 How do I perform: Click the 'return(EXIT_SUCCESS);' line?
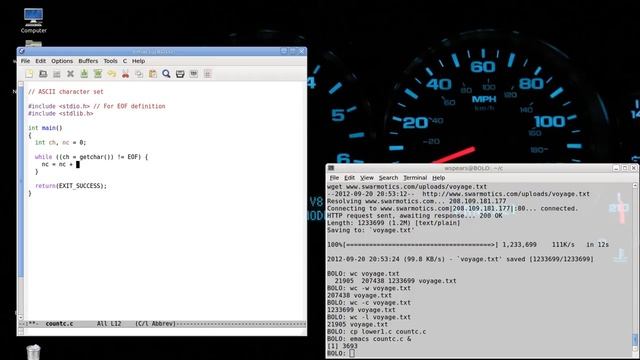point(71,186)
